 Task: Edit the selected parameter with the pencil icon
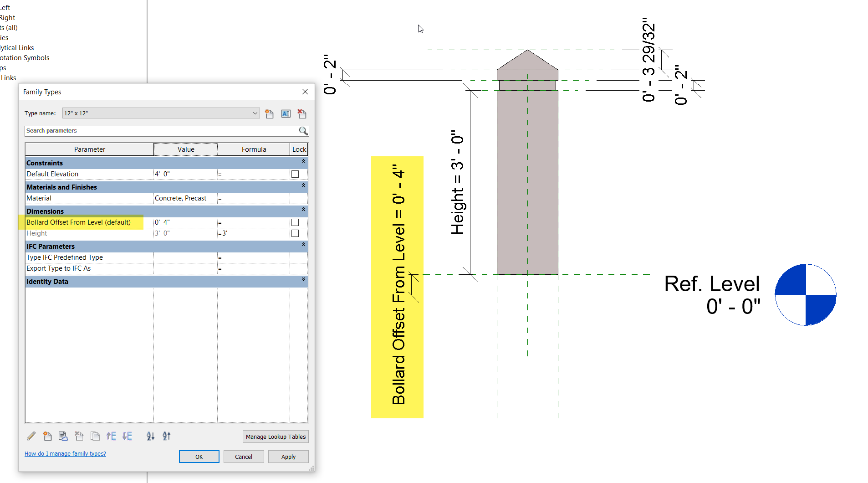coord(31,436)
